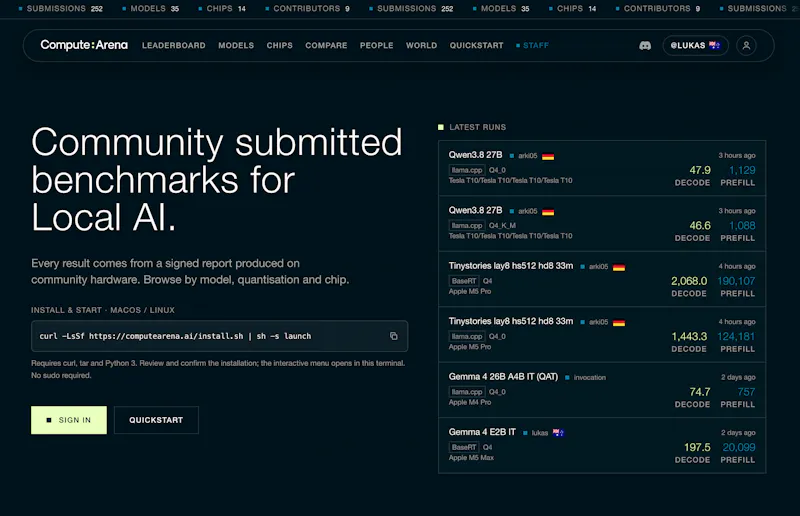Click Apple M5 Max chip label
The width and height of the screenshot is (800, 516).
click(471, 458)
